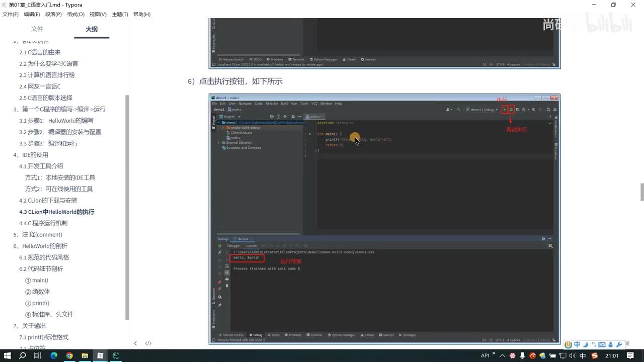Jump to 3.3 步骤3: 编译和运行
Screen dimensions: 644x362
[x=48, y=144]
